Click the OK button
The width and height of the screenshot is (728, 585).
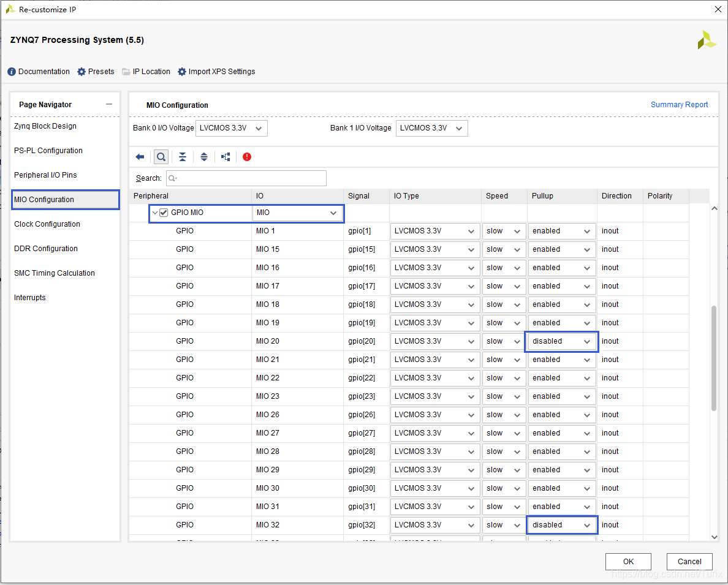coord(628,562)
